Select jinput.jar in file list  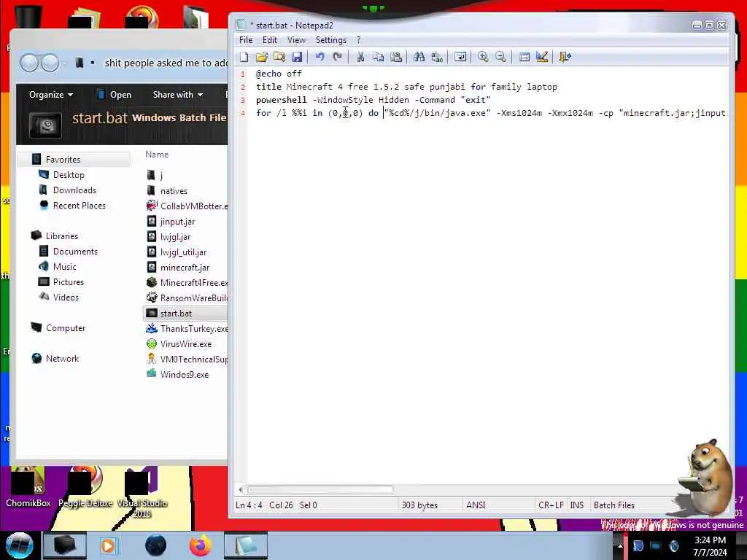tap(177, 222)
